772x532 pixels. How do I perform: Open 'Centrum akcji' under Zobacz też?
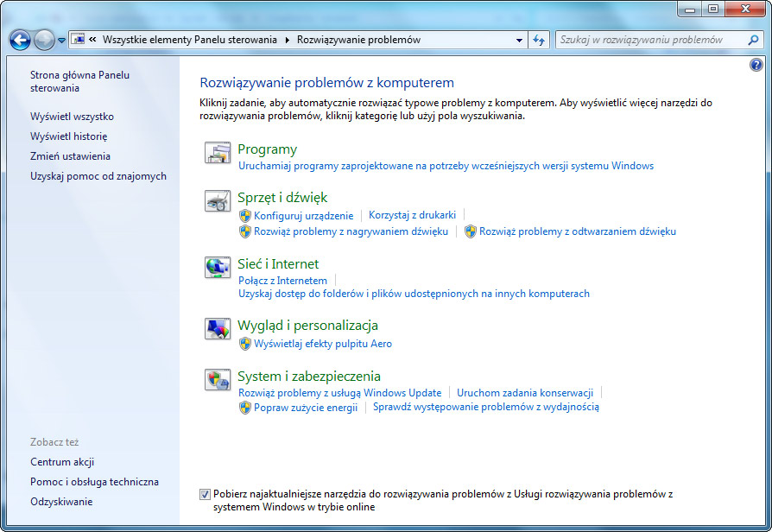click(62, 462)
